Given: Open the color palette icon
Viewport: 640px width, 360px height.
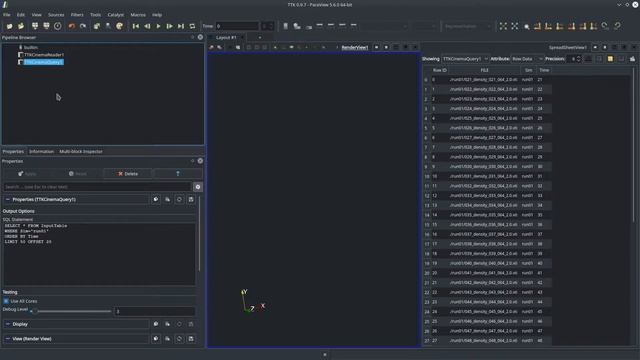Looking at the screenshot, I should click(x=120, y=26).
